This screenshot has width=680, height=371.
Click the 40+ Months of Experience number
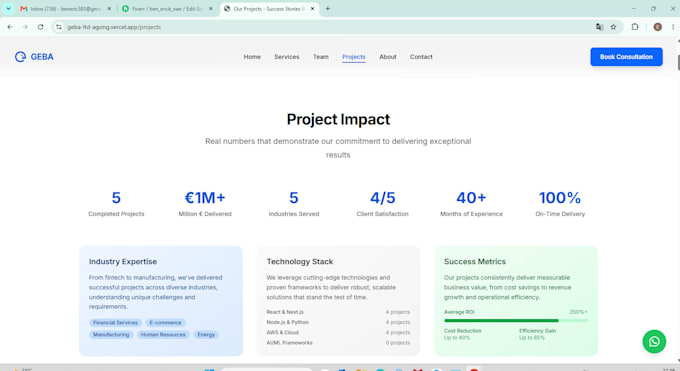click(471, 198)
